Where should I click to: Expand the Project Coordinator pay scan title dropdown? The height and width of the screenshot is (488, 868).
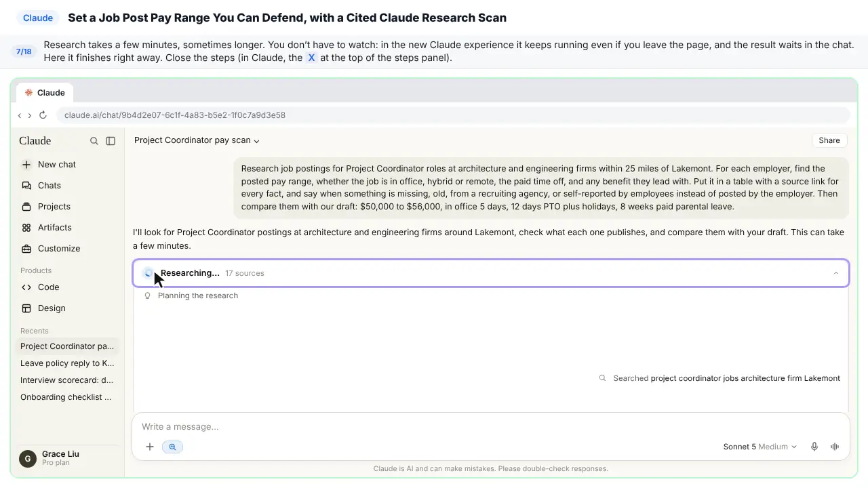[x=197, y=140]
